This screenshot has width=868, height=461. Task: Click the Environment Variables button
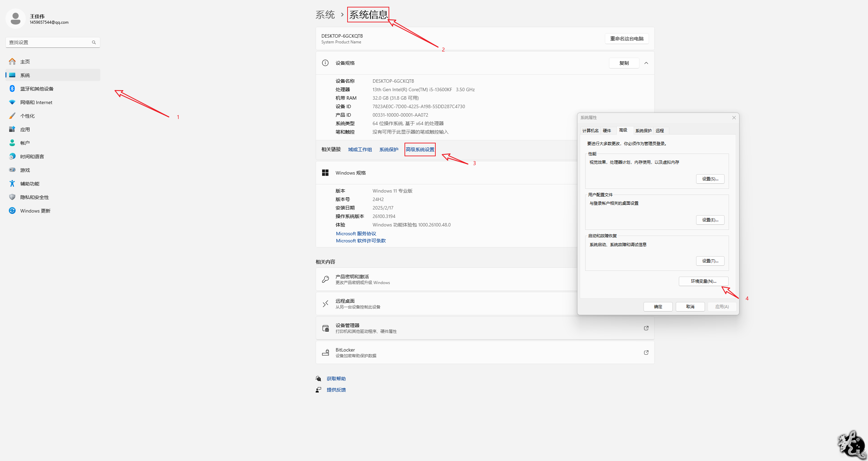tap(703, 281)
